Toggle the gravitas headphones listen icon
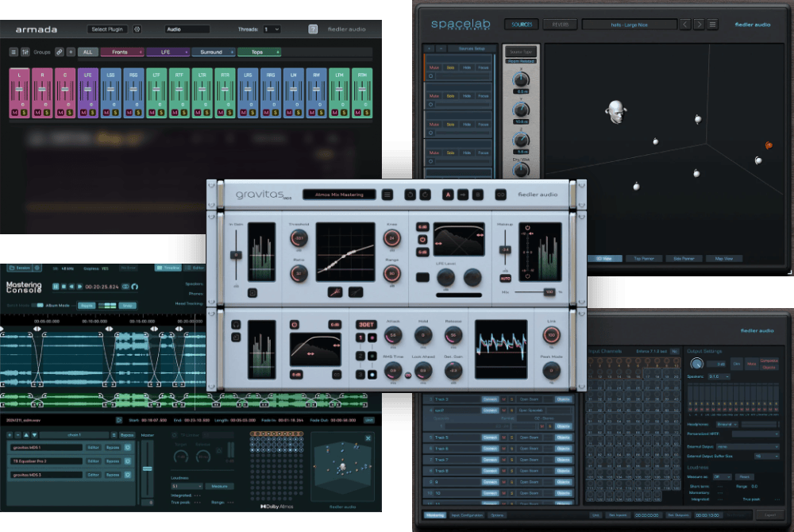 236,325
